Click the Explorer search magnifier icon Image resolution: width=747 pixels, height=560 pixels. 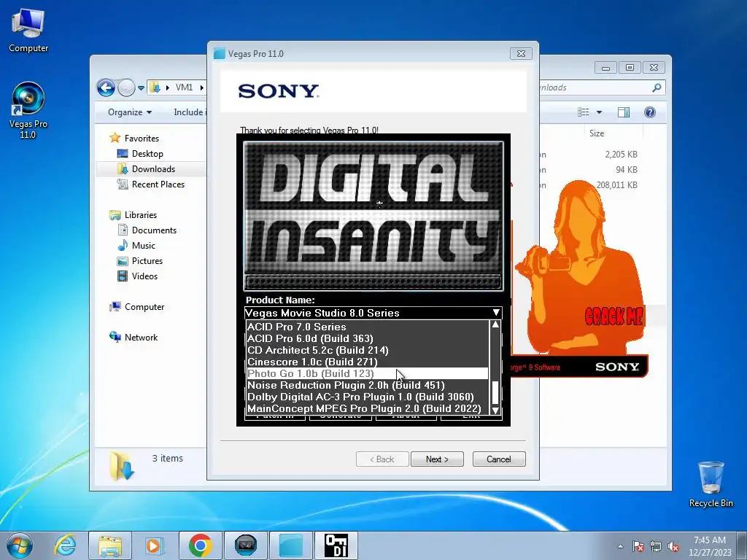(657, 87)
